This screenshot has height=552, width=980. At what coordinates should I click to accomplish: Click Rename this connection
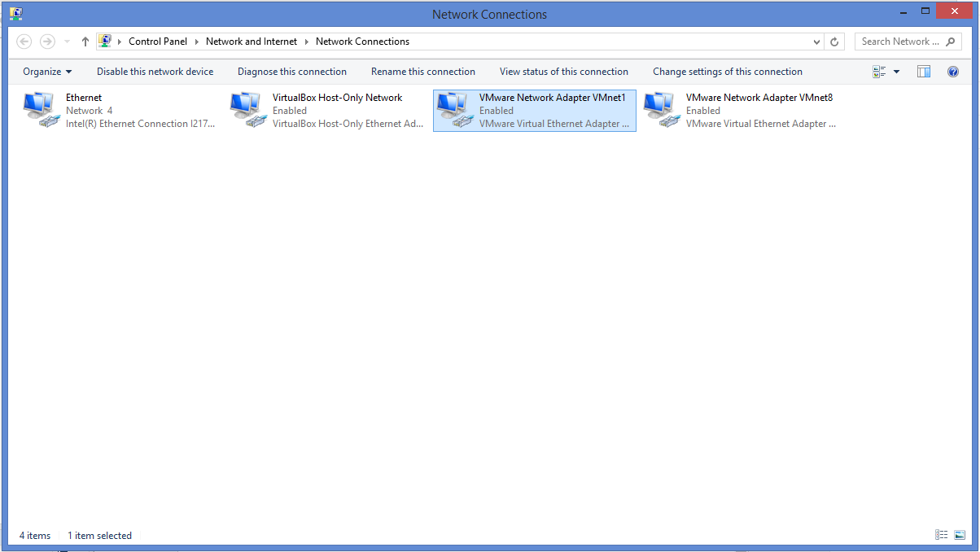tap(423, 72)
